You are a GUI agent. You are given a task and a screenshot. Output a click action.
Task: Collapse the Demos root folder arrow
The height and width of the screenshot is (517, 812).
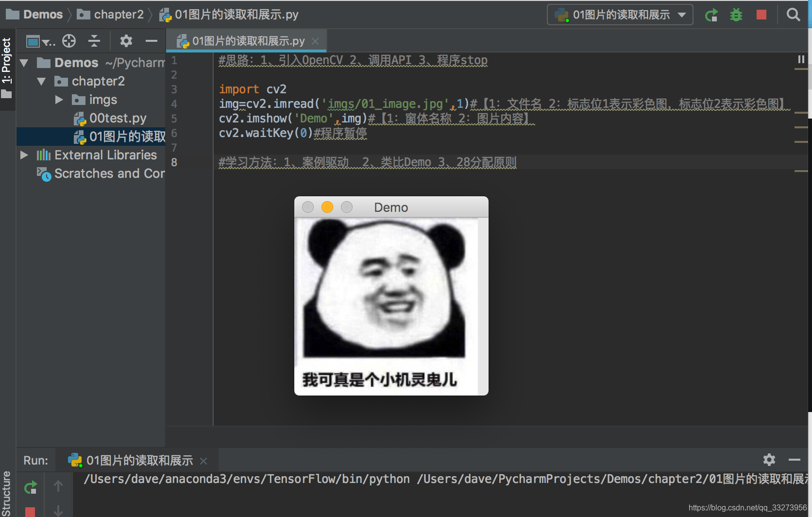click(x=24, y=63)
